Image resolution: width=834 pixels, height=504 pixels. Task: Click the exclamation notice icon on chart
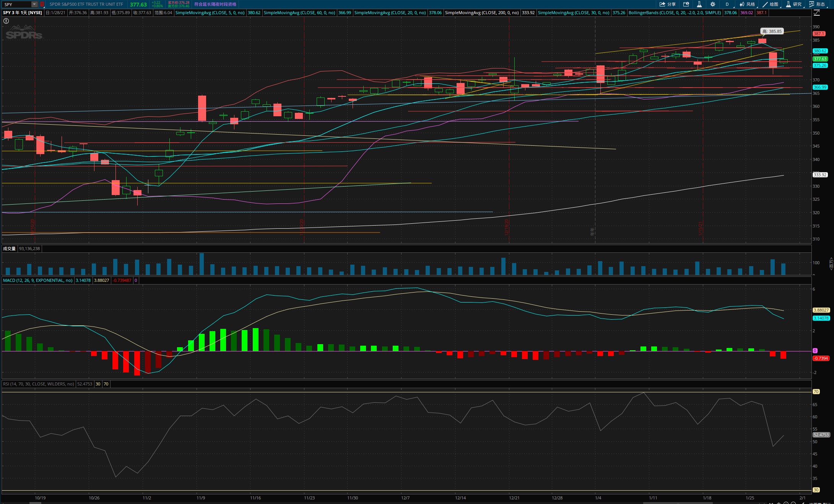6,21
